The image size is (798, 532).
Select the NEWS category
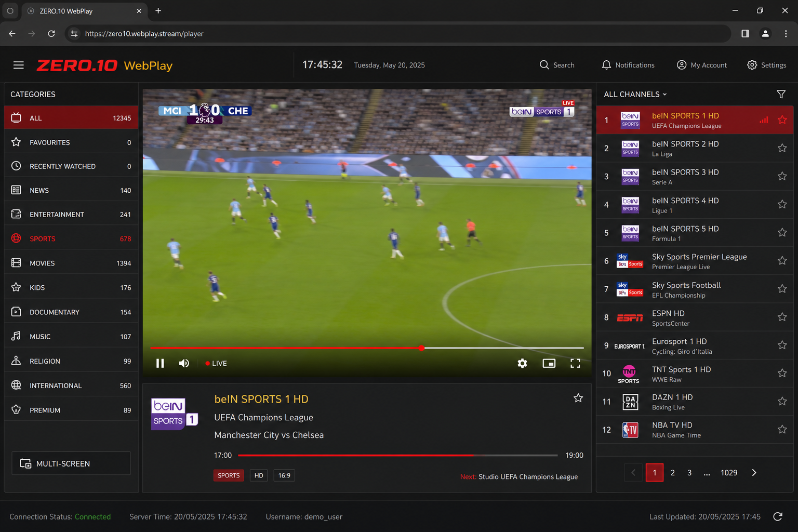[71, 190]
